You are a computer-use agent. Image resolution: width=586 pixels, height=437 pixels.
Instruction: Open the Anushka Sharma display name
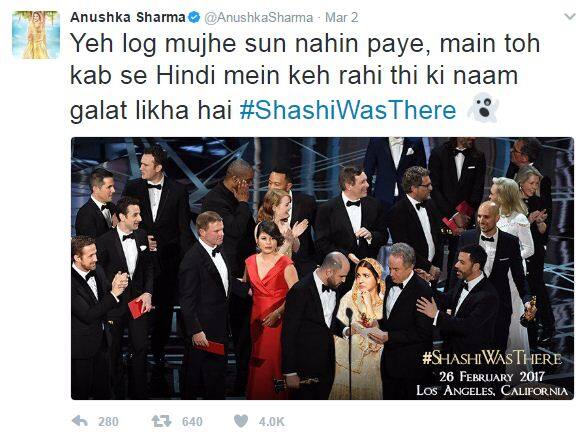pos(127,17)
